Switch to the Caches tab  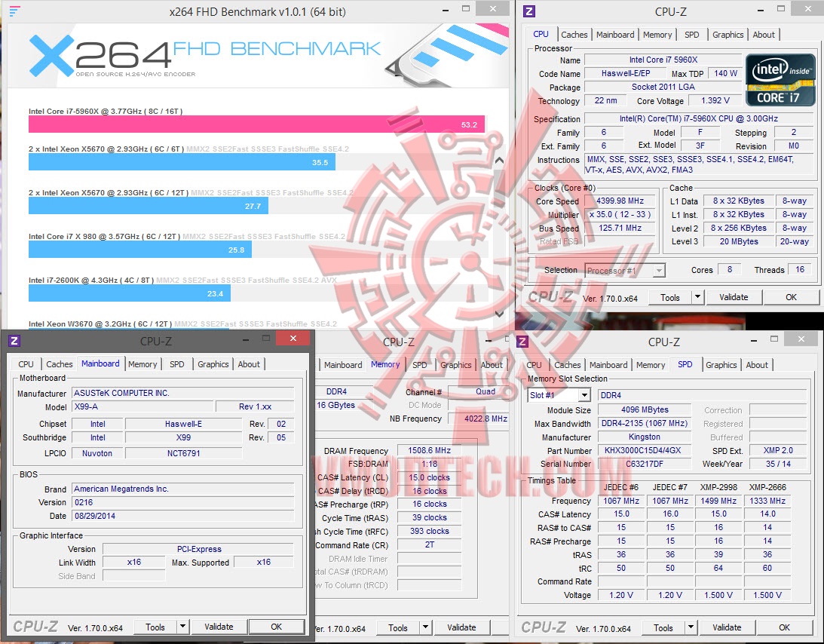(574, 34)
